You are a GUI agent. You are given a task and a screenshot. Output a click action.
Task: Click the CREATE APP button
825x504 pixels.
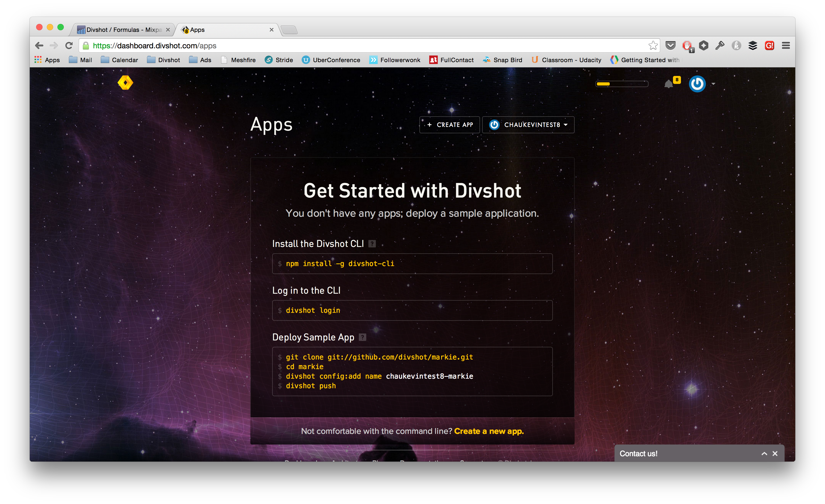450,125
